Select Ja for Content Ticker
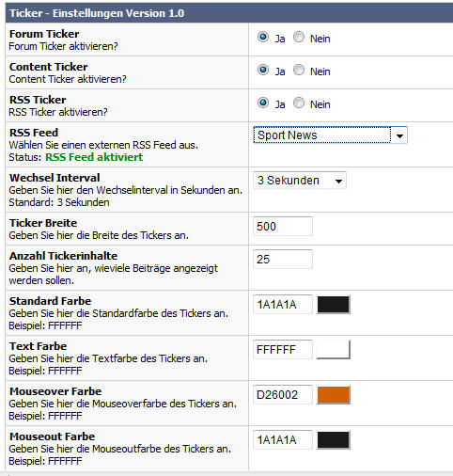Image resolution: width=453 pixels, height=476 pixels. tap(263, 70)
